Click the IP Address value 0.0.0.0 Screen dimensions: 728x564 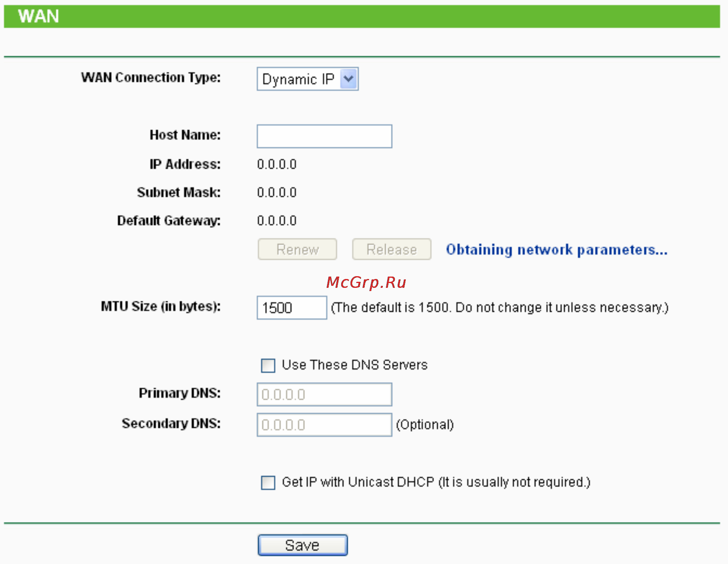277,164
